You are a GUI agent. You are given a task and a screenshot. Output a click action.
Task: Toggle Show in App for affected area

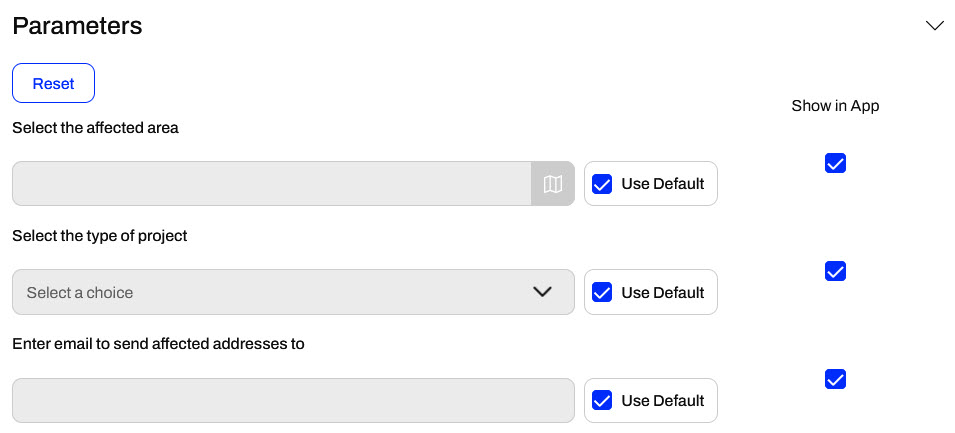pos(836,163)
